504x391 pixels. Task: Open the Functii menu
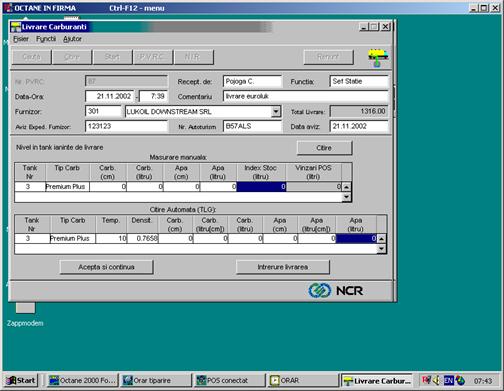46,39
